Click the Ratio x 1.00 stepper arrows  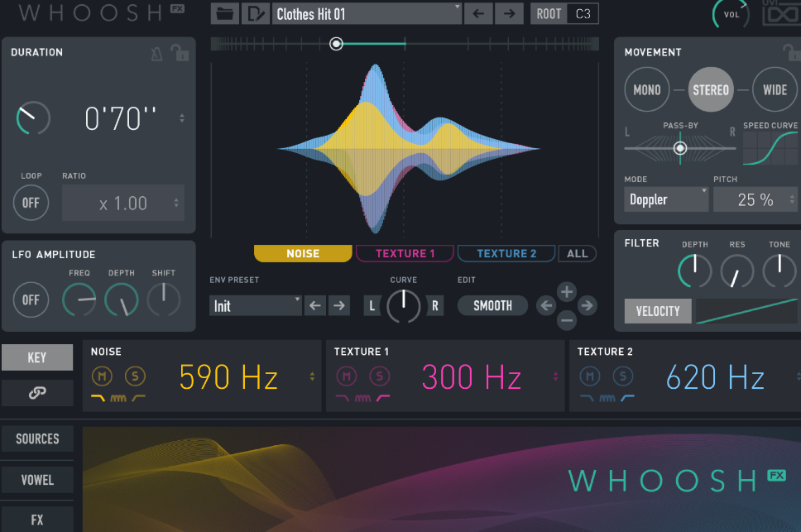176,203
